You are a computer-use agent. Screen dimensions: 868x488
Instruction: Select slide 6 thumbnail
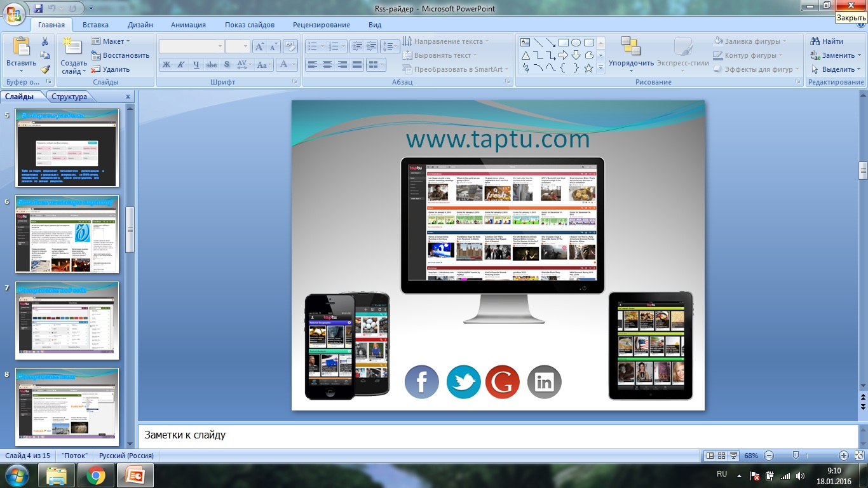(x=67, y=234)
